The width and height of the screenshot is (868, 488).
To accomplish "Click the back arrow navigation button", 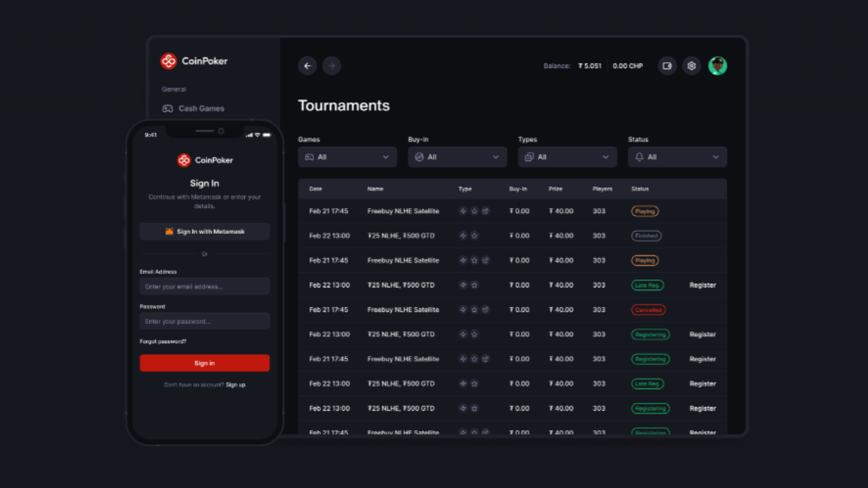I will click(307, 66).
